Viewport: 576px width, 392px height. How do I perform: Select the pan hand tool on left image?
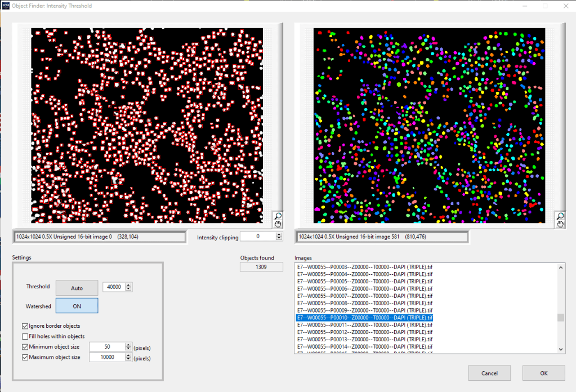point(278,224)
